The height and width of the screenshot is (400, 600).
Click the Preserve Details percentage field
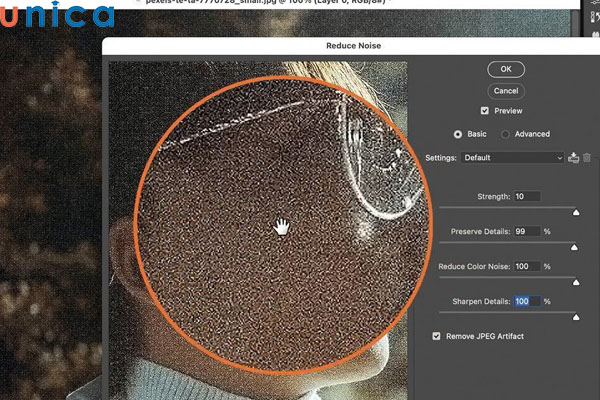click(x=526, y=231)
